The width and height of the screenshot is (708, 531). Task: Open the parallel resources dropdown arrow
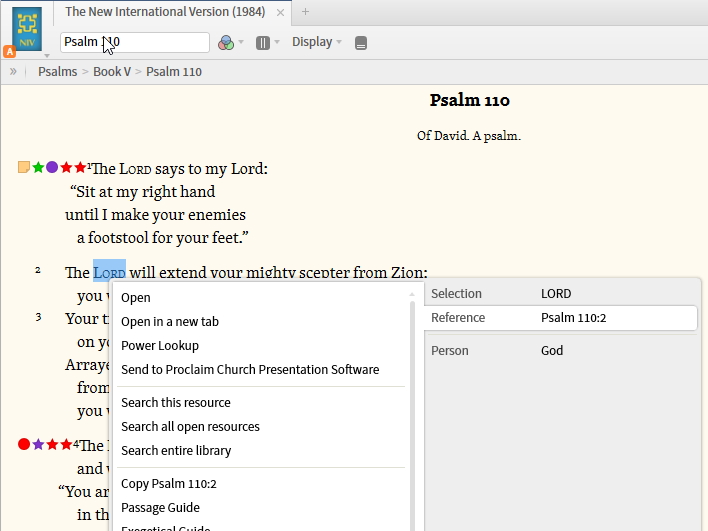click(x=277, y=42)
